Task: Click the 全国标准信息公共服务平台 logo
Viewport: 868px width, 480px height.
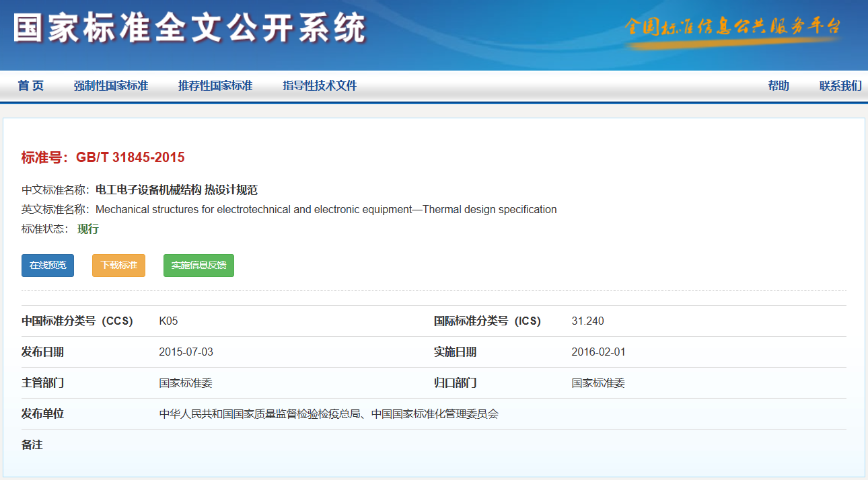Action: click(733, 28)
